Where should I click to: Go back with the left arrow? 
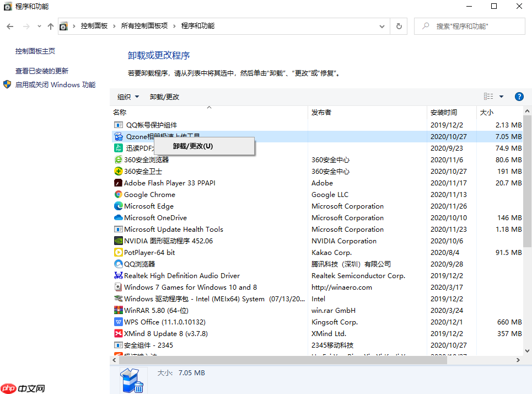[10, 26]
